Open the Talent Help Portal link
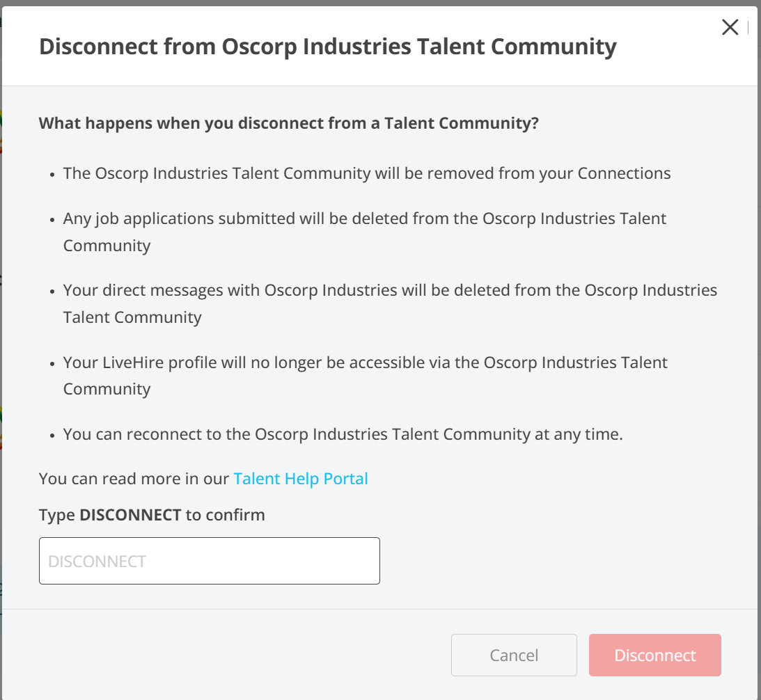Screen dimensions: 761x700 click(300, 479)
